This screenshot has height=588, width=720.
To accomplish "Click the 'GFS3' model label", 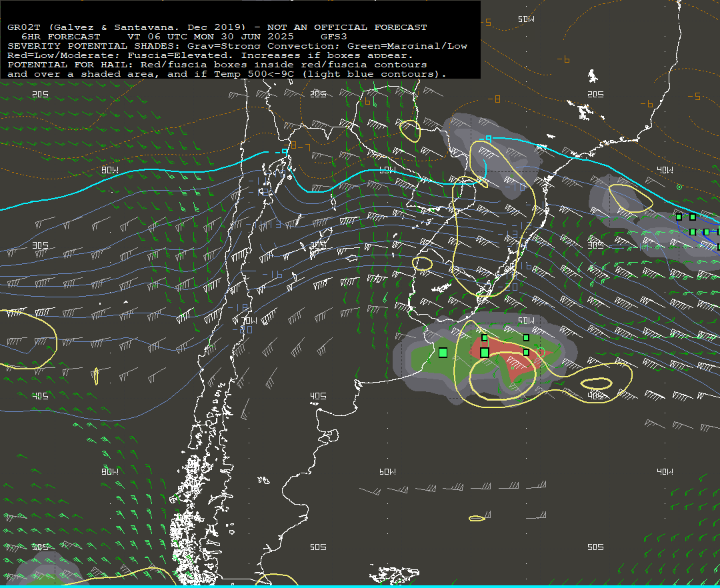I will click(334, 37).
